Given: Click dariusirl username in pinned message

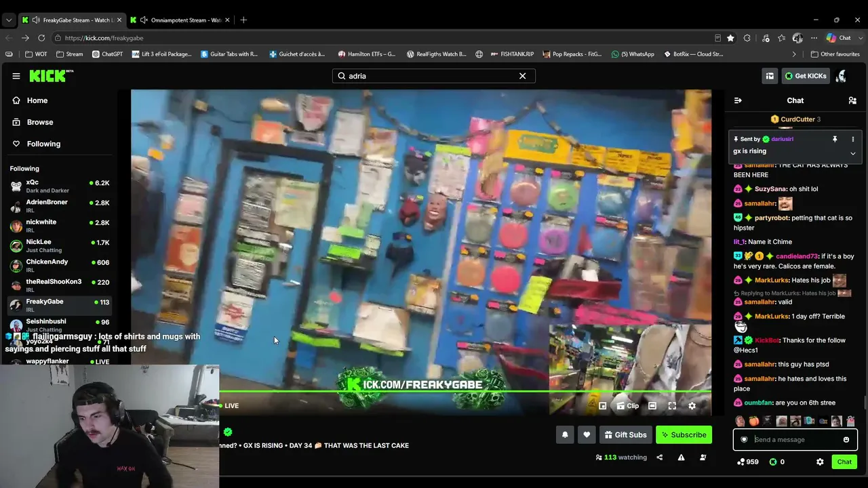Looking at the screenshot, I should pyautogui.click(x=782, y=139).
